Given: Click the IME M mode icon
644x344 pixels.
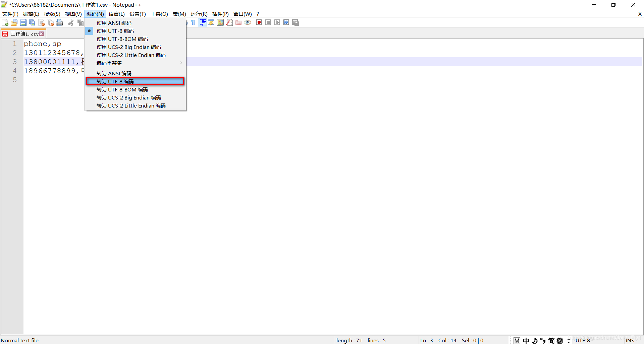Looking at the screenshot, I should click(517, 340).
